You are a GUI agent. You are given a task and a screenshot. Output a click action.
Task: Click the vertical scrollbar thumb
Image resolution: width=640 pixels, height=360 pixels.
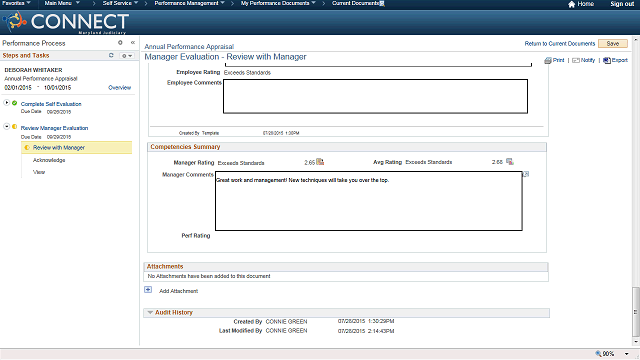point(636,312)
